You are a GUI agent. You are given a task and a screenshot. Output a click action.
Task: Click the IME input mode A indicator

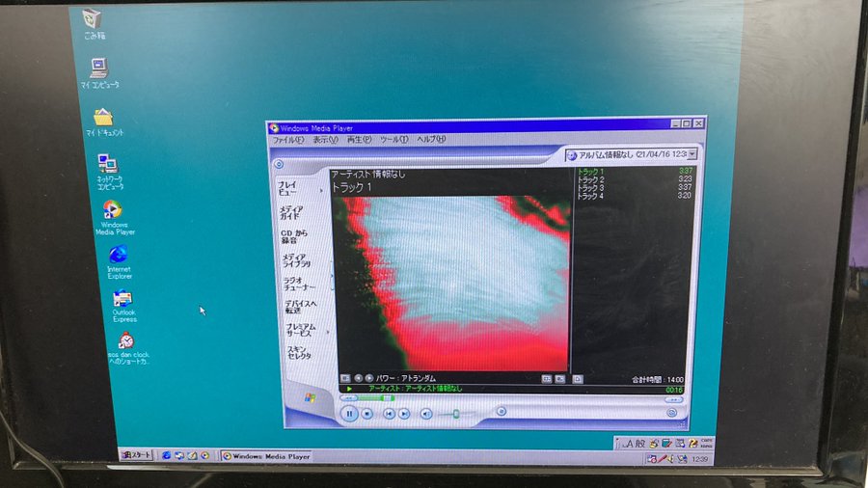point(628,444)
